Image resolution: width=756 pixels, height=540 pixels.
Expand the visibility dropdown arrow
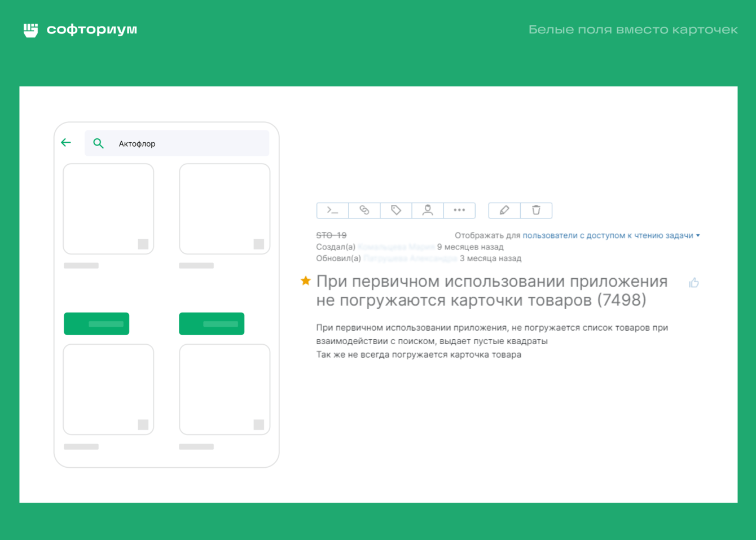click(698, 236)
